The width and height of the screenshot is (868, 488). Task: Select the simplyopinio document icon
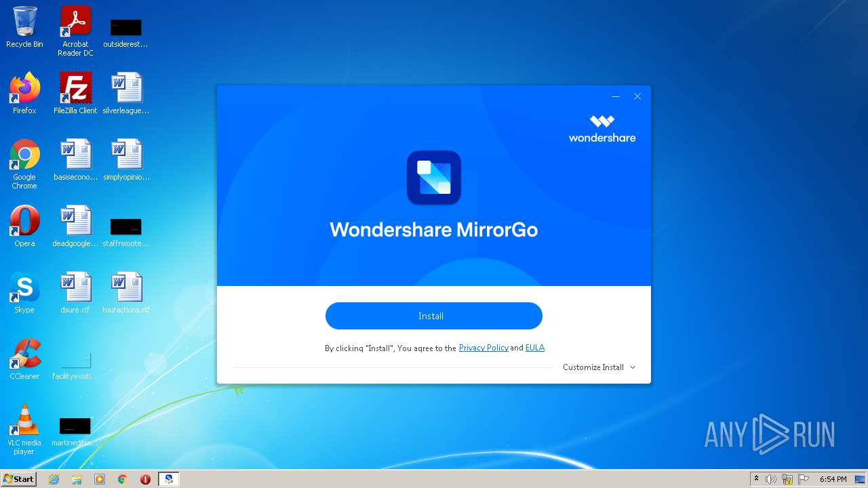coord(126,160)
